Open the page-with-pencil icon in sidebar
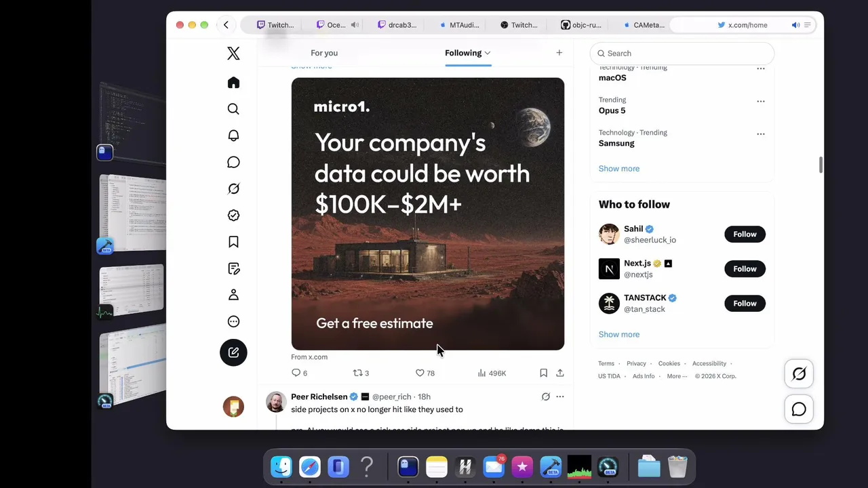The height and width of the screenshot is (488, 868). (233, 268)
